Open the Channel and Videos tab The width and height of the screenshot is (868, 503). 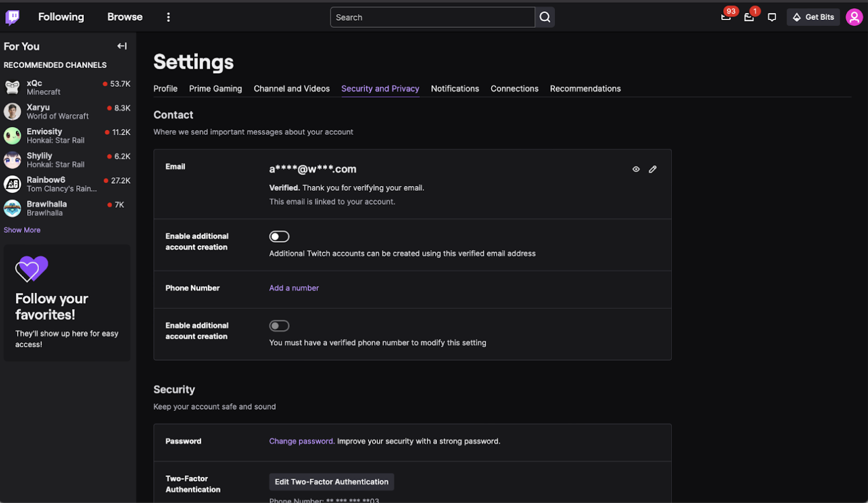tap(292, 89)
